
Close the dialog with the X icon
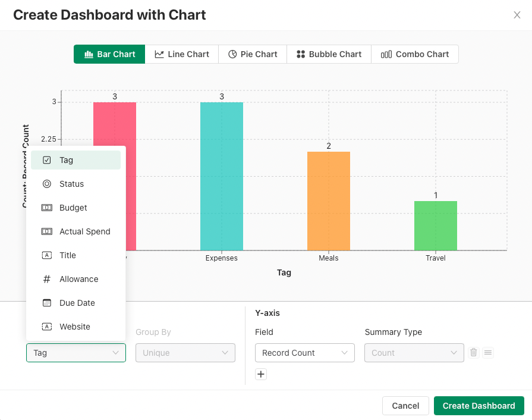point(517,15)
